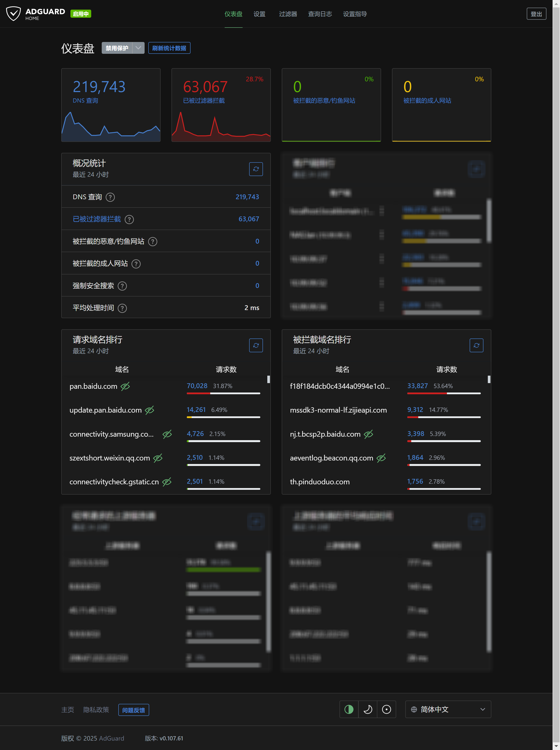This screenshot has width=560, height=750.
Task: Click the 启用中 status badge
Action: [81, 14]
